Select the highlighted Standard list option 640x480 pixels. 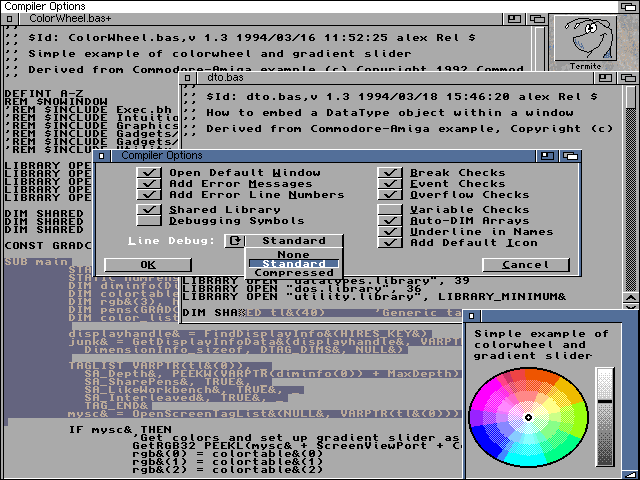294,264
